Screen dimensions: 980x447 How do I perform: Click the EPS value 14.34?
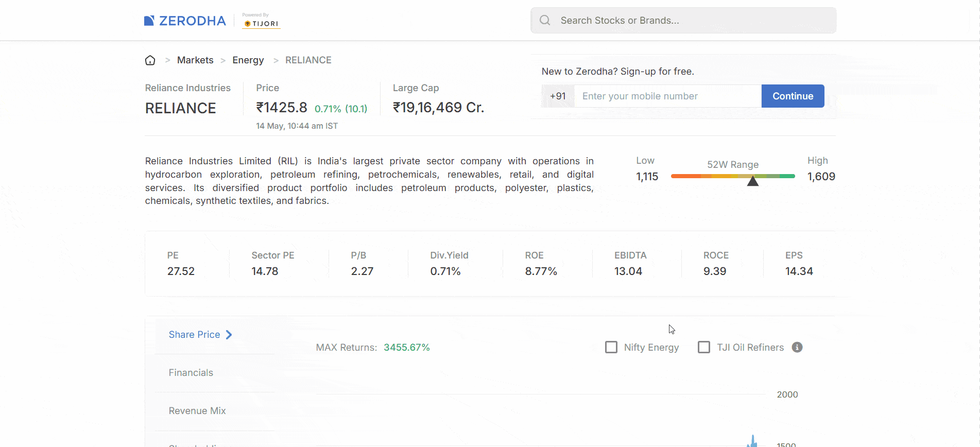pyautogui.click(x=799, y=271)
